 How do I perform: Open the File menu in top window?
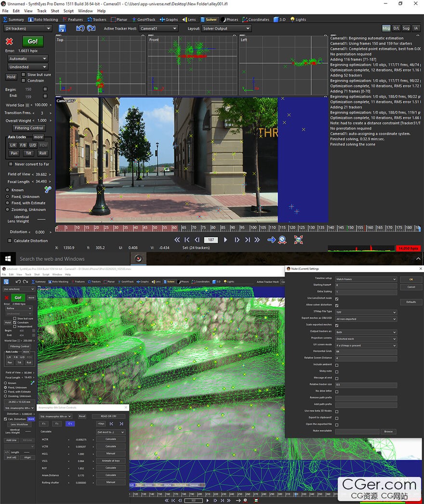pyautogui.click(x=5, y=11)
